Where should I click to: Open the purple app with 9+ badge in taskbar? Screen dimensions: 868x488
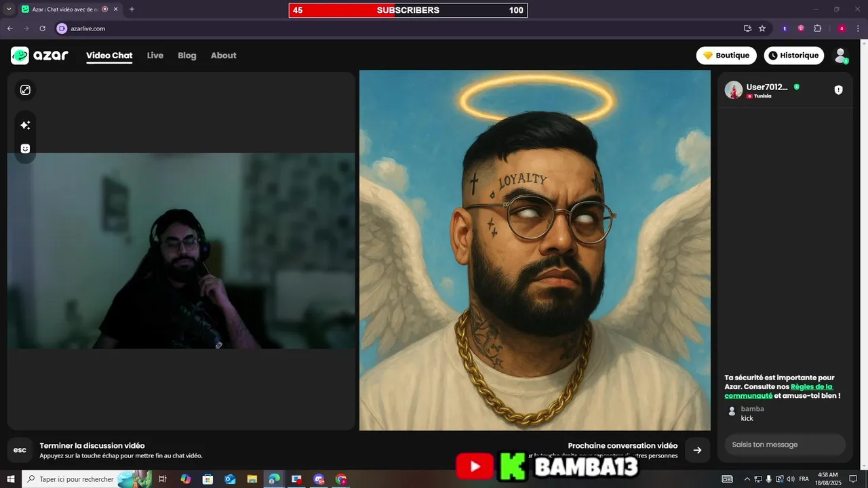pos(319,479)
